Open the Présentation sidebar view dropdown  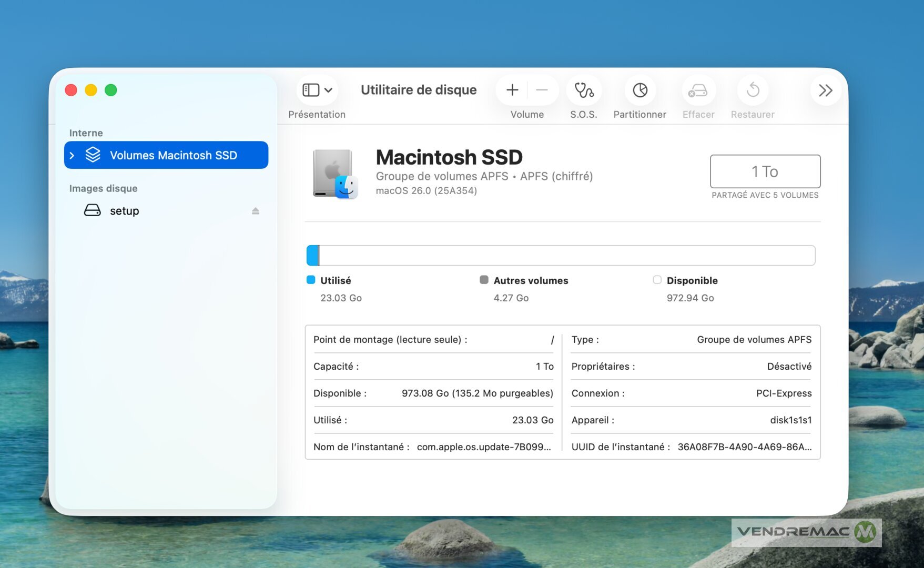click(317, 90)
